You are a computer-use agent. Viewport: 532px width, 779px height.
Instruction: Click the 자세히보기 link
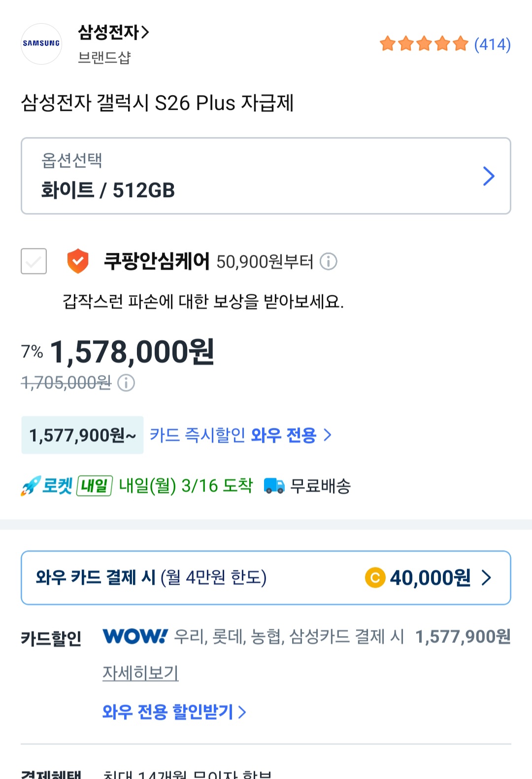[x=140, y=673]
